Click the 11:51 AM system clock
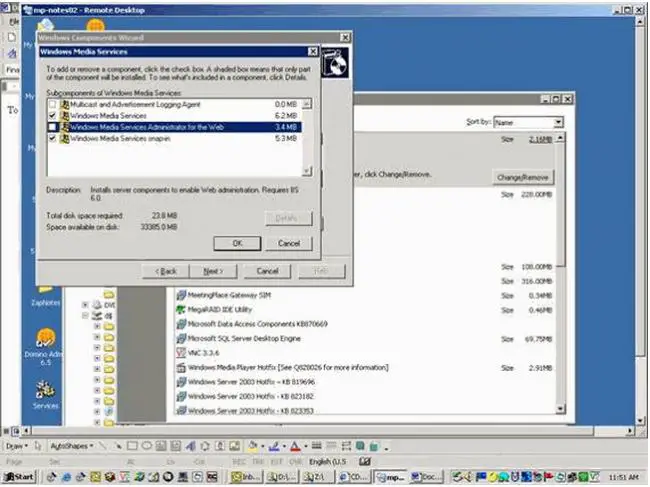This screenshot has width=650, height=487. point(623,477)
